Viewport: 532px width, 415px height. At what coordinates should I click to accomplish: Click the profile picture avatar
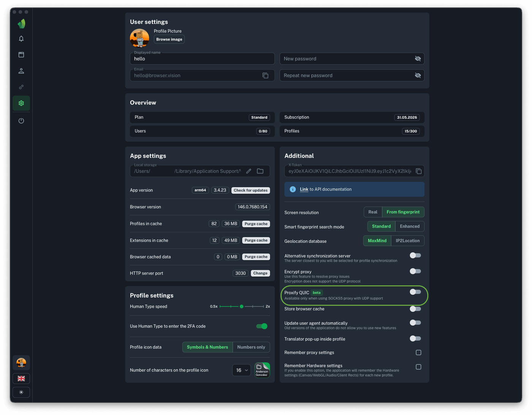(139, 38)
